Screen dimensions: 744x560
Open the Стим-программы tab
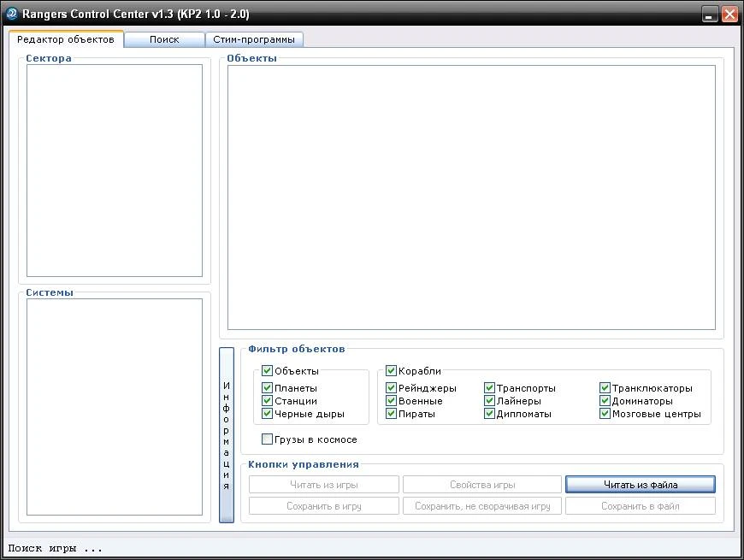pos(254,39)
